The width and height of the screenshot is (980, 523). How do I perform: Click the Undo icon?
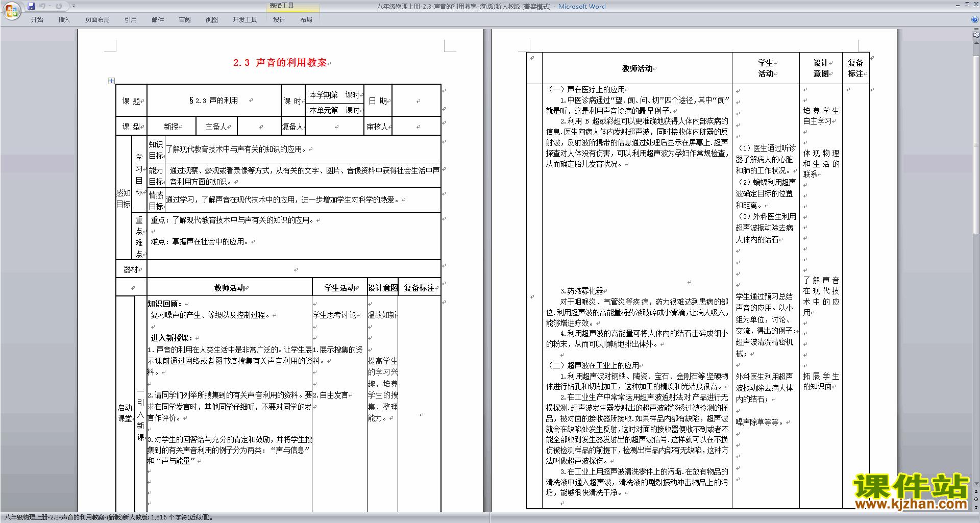[x=42, y=6]
